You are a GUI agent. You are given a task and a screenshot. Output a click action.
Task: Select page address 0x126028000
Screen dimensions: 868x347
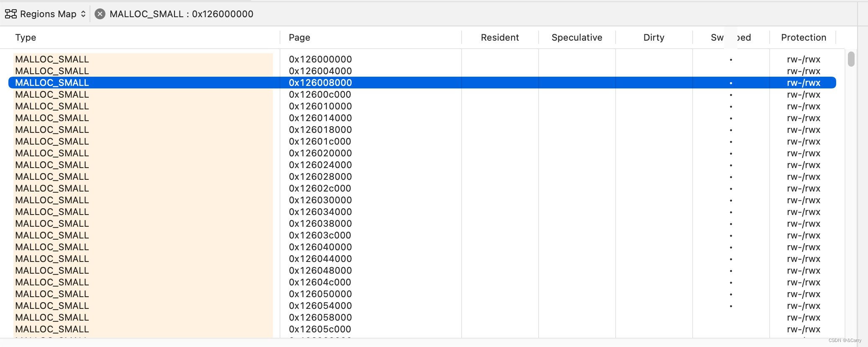[320, 176]
